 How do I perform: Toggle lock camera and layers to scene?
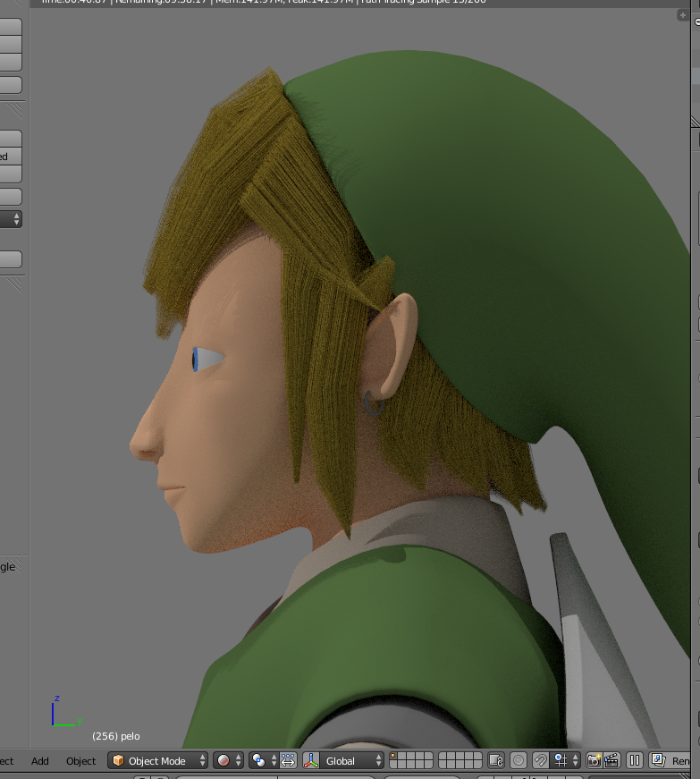click(x=496, y=760)
